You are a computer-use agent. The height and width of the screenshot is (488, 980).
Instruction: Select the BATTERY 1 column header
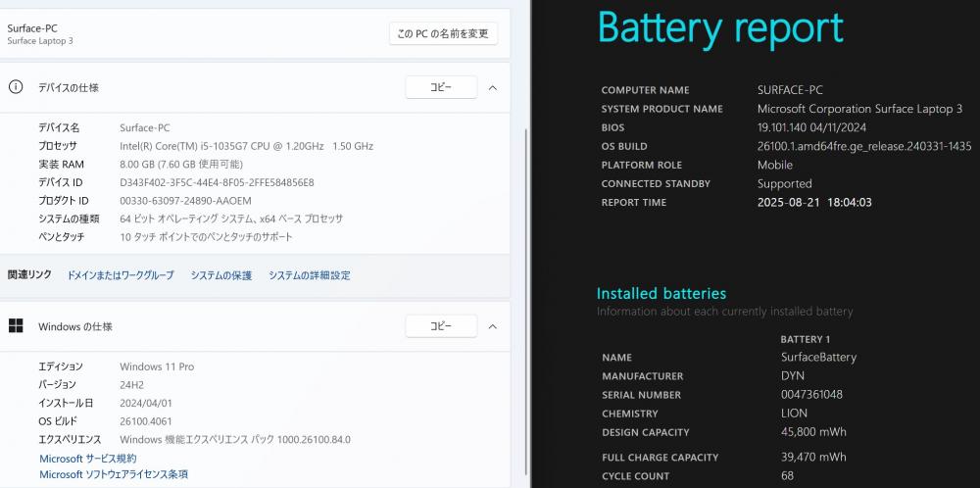coord(805,339)
